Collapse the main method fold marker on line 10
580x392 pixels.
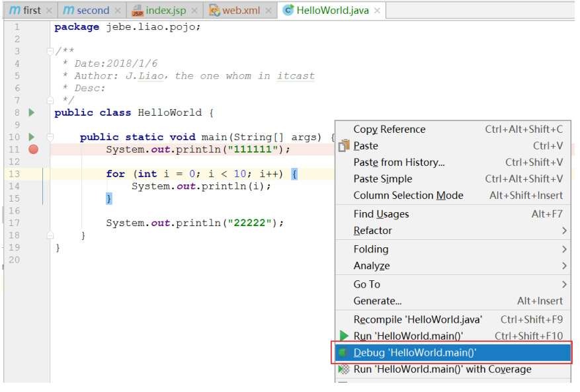50,137
